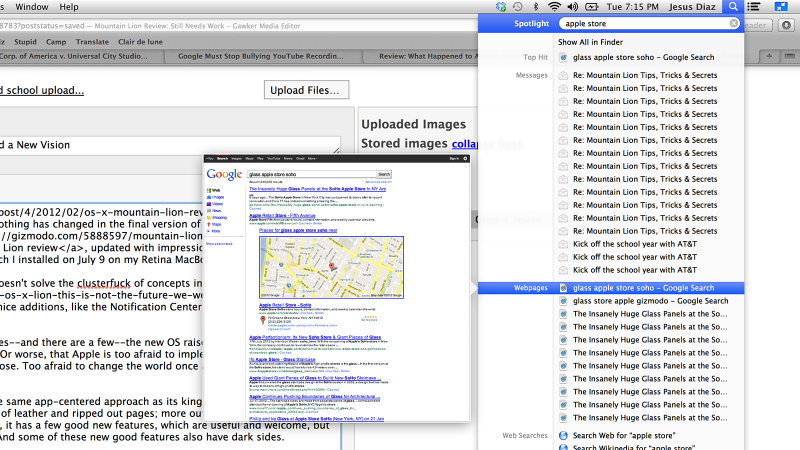Switch to the Corp. of America v. Universal tab
The image size is (800, 450).
[x=82, y=56]
